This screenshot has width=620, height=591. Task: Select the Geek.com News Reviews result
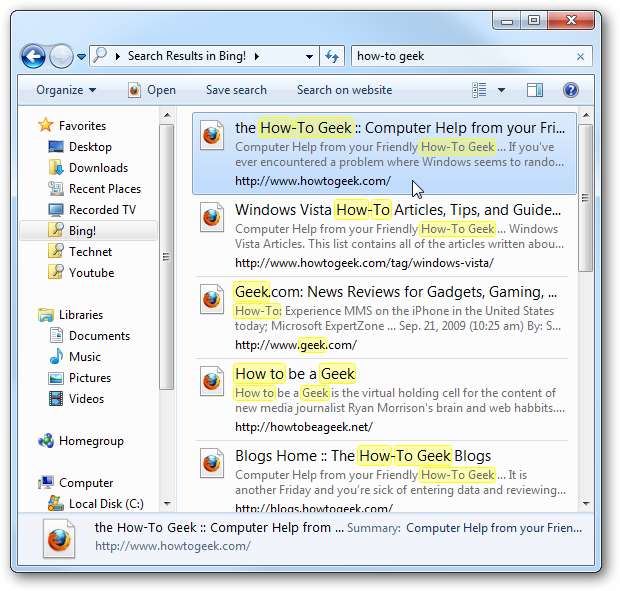point(384,318)
